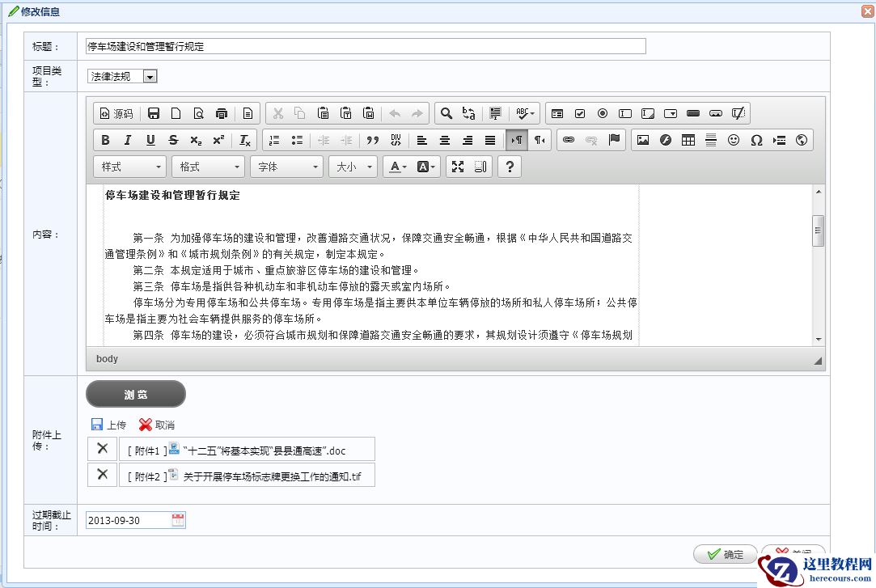Set text direction left to right

click(517, 140)
